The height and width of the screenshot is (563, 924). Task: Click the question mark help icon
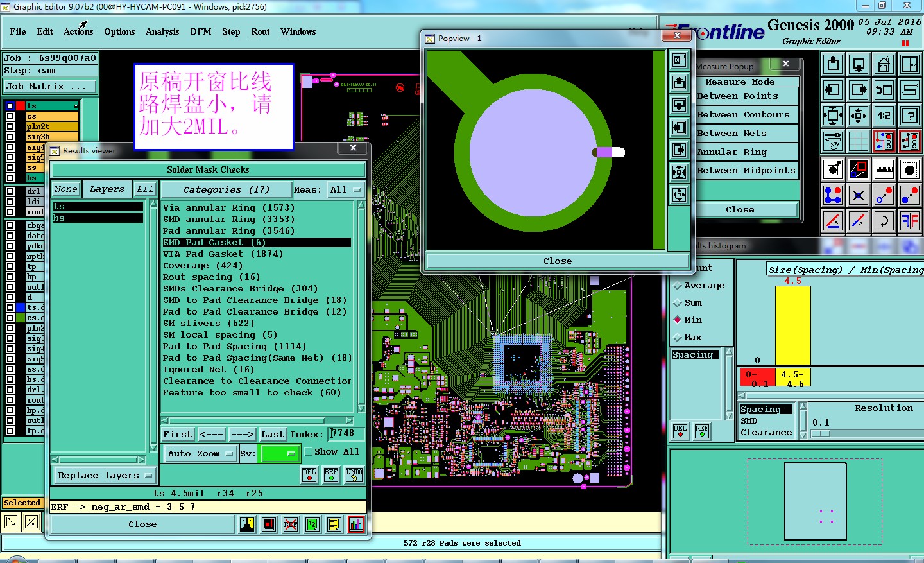pos(910,116)
